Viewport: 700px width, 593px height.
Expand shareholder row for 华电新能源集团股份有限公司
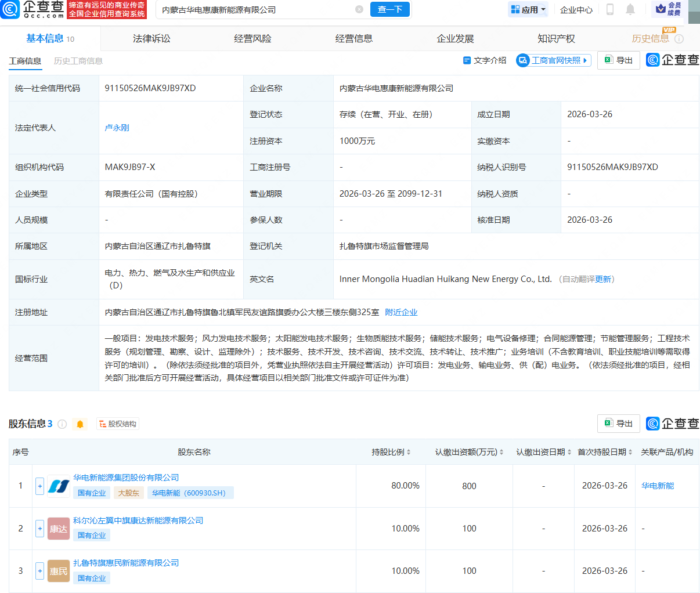39,486
